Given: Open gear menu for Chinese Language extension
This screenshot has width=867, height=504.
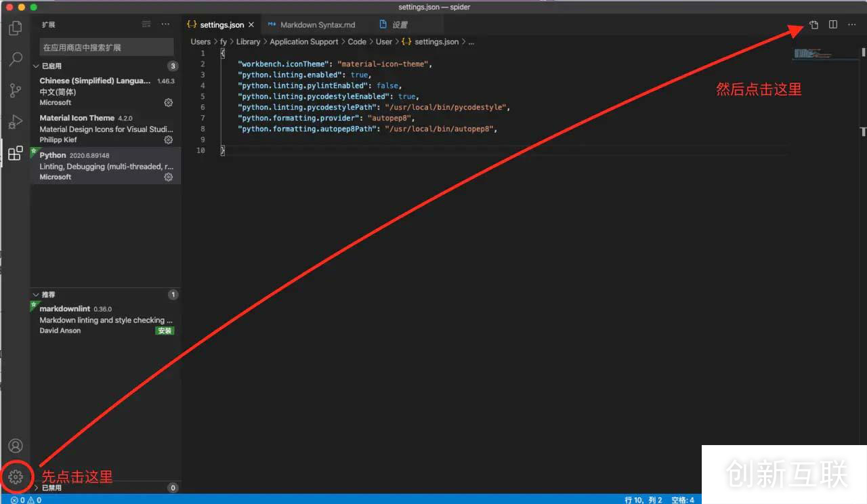Looking at the screenshot, I should click(x=169, y=102).
